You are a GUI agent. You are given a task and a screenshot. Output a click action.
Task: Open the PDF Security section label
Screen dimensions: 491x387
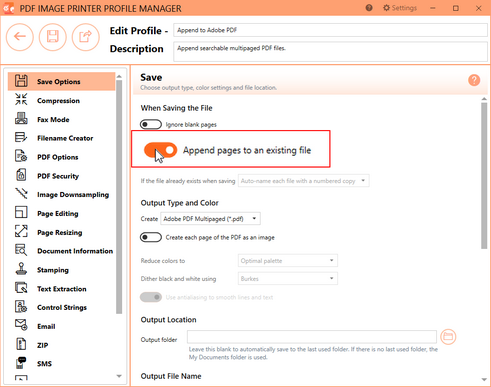[x=58, y=176]
